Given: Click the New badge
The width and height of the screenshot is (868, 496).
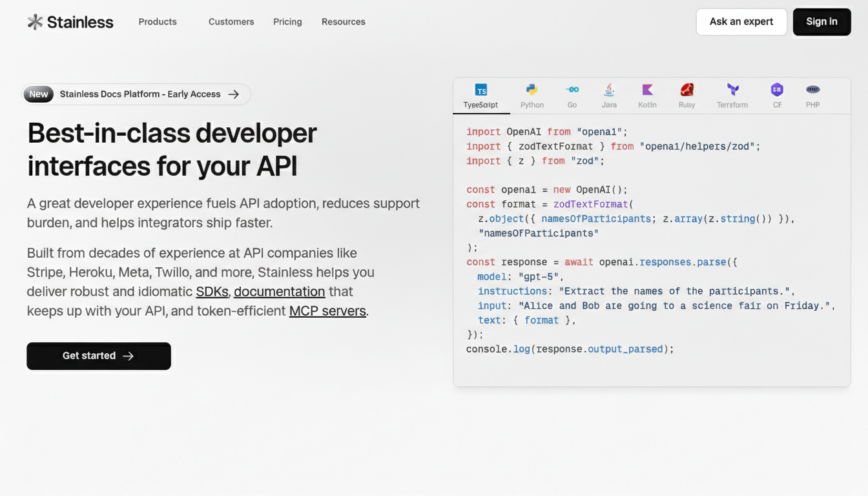Looking at the screenshot, I should pos(39,94).
